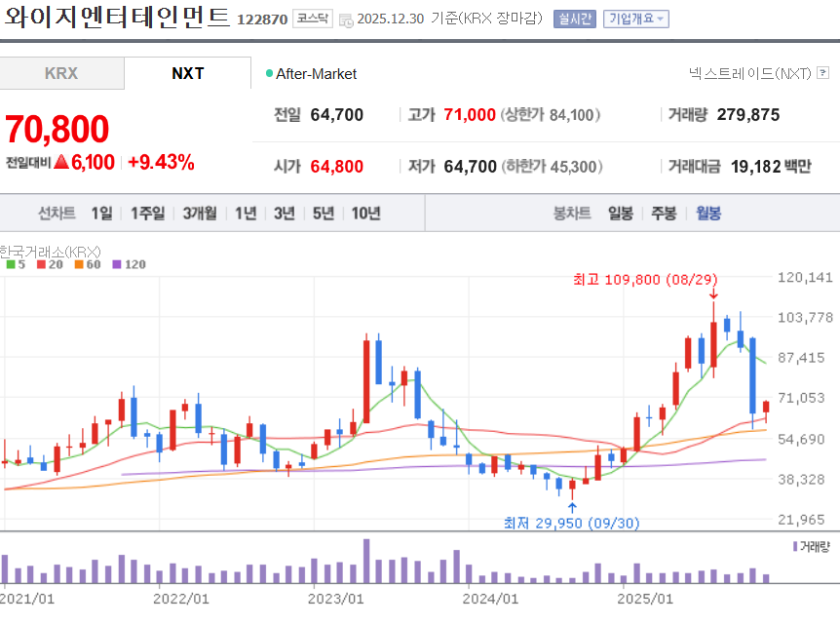Click the purple 거래량 legend marker
This screenshot has height=626, width=840.
[x=795, y=547]
